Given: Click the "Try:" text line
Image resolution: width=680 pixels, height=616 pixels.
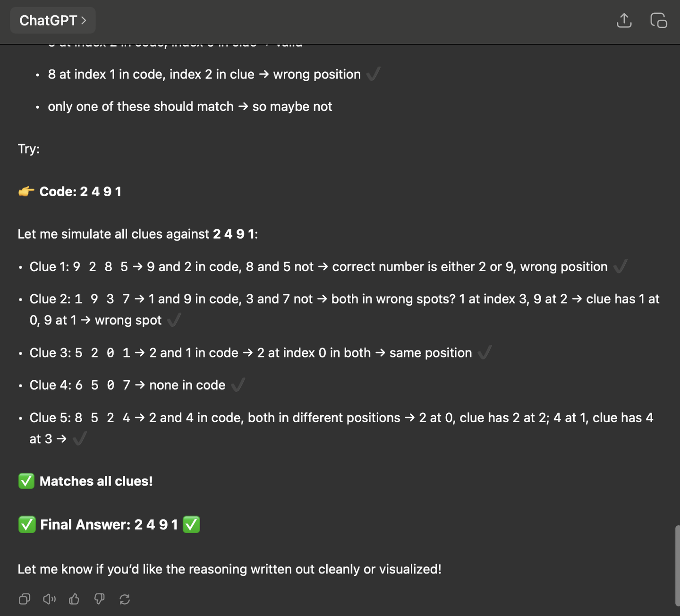Looking at the screenshot, I should [x=29, y=149].
